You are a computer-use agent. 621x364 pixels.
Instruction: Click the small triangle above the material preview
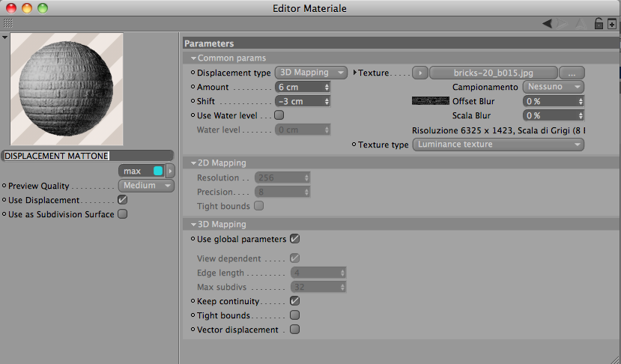[6, 37]
